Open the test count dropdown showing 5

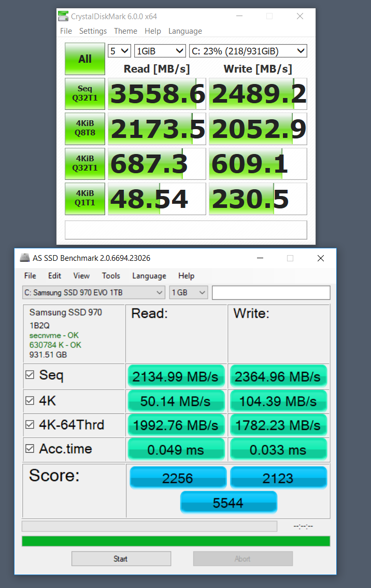coord(119,51)
